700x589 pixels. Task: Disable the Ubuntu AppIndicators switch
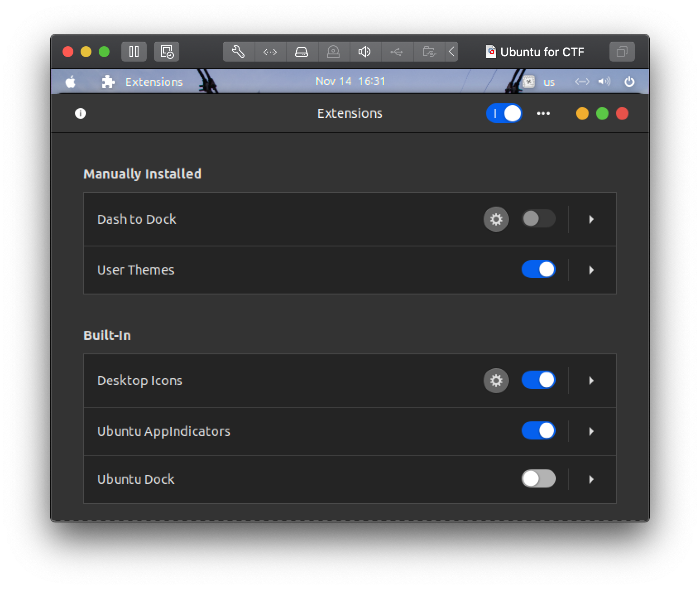click(539, 430)
